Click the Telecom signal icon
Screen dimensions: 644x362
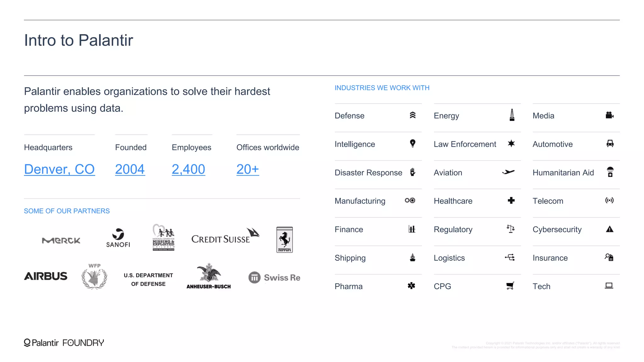(x=609, y=200)
